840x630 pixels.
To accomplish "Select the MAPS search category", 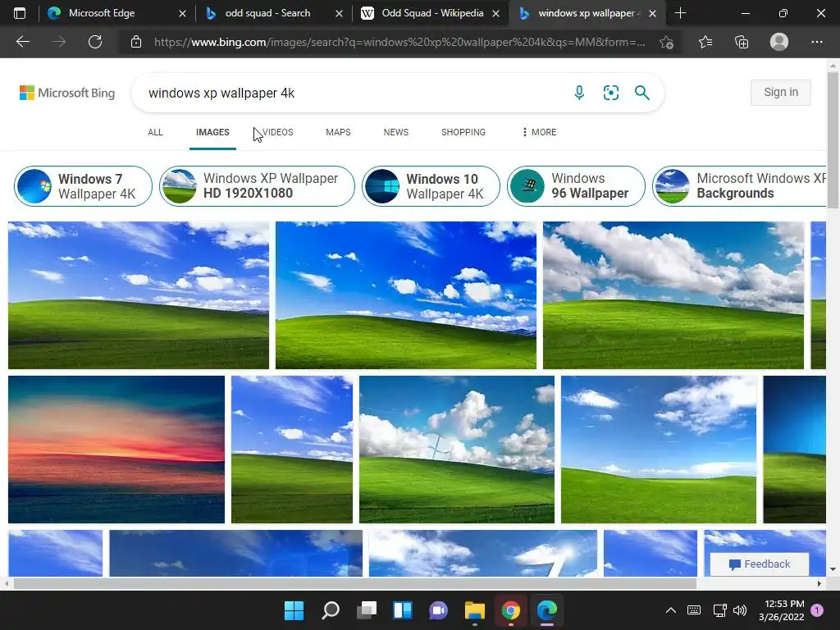I will [x=338, y=132].
